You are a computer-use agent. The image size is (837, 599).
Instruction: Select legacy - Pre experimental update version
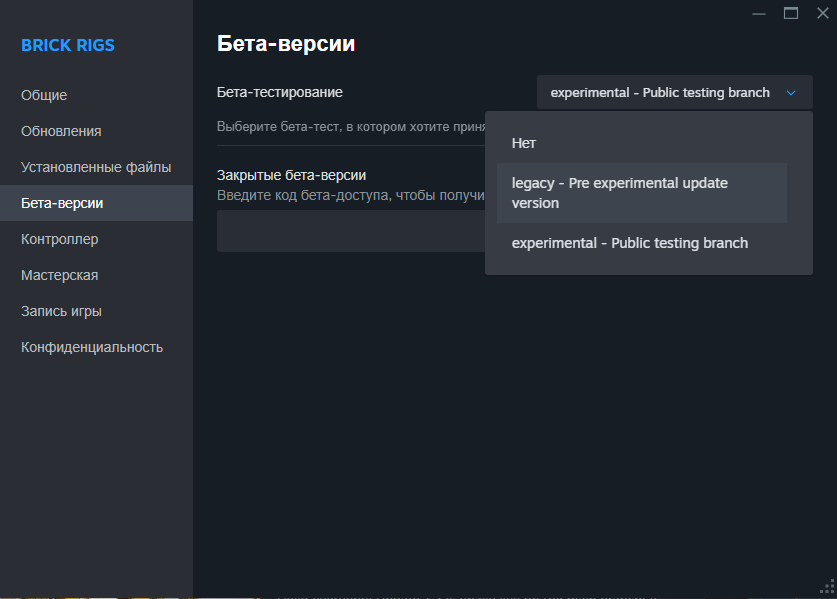(642, 193)
